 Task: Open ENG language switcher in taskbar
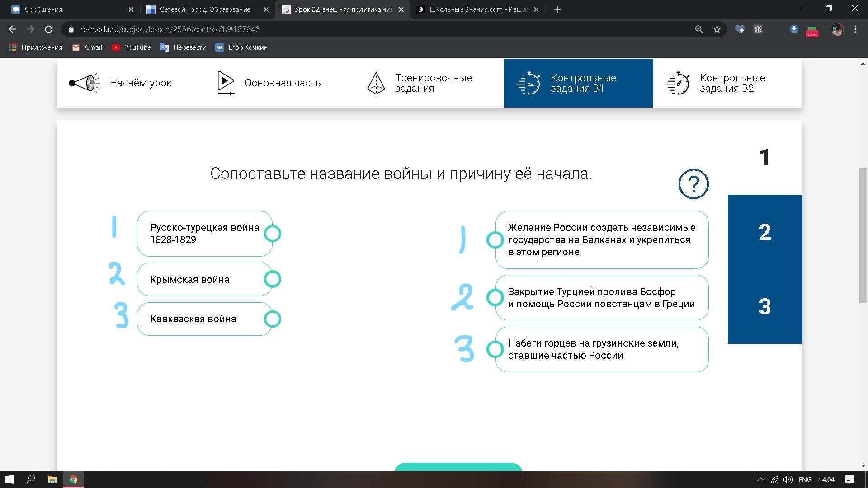tap(805, 479)
